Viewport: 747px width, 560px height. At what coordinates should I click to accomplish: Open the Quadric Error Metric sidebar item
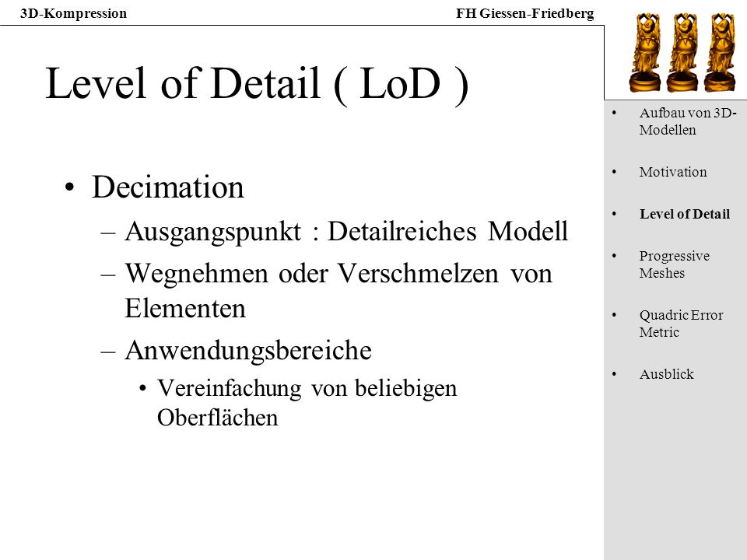[x=681, y=324]
